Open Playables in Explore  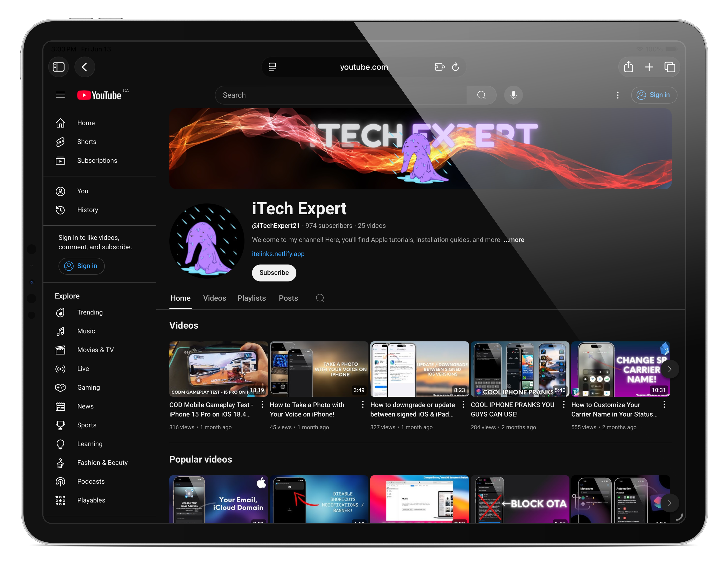(100, 500)
